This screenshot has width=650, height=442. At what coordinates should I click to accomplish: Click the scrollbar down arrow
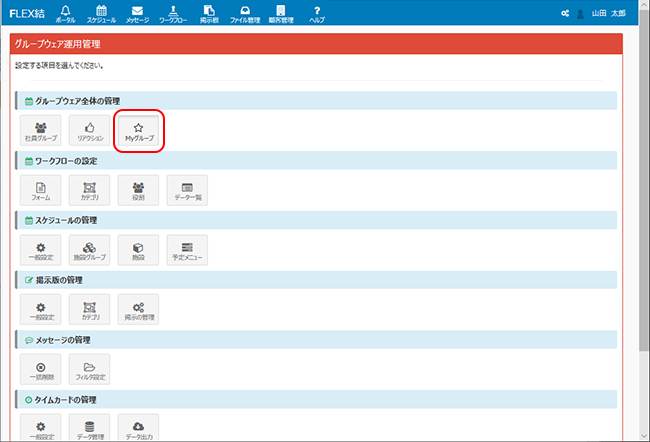(x=644, y=436)
